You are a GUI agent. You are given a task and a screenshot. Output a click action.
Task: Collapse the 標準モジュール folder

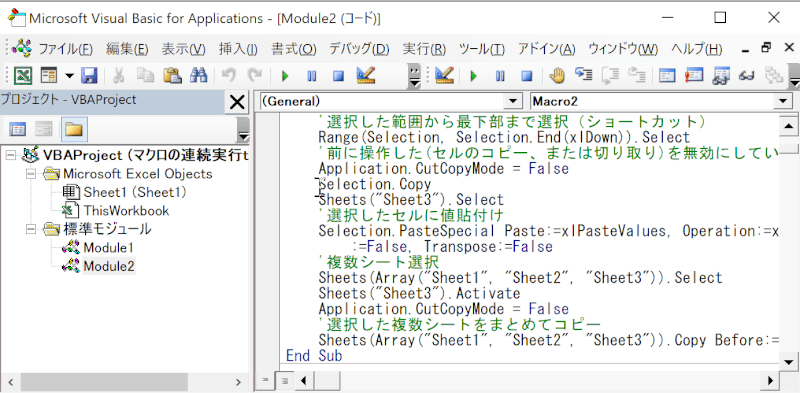coord(31,229)
